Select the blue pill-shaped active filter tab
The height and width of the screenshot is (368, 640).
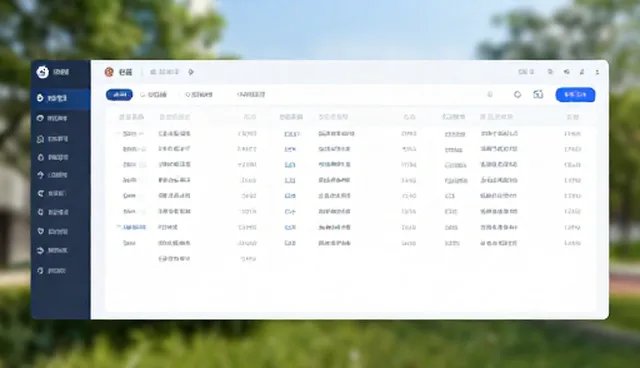tap(119, 95)
